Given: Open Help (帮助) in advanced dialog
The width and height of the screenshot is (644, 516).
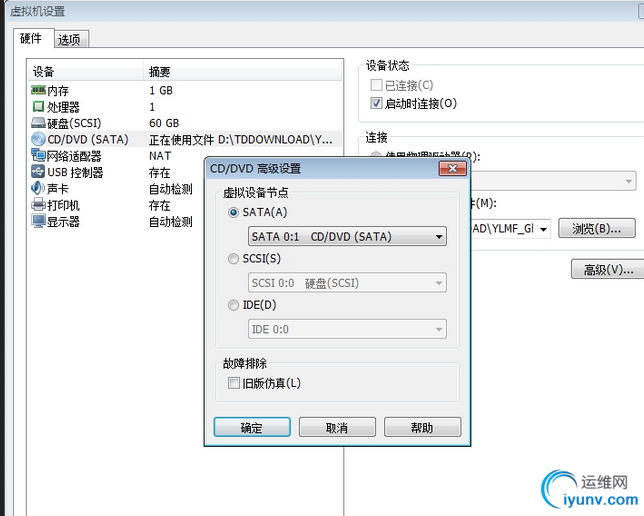Looking at the screenshot, I should point(422,427).
